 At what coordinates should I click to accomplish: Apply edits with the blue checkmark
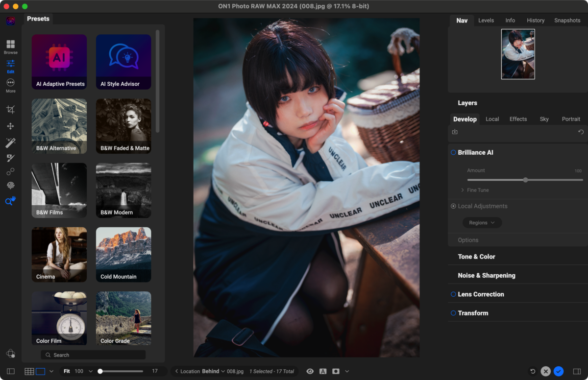coord(559,371)
